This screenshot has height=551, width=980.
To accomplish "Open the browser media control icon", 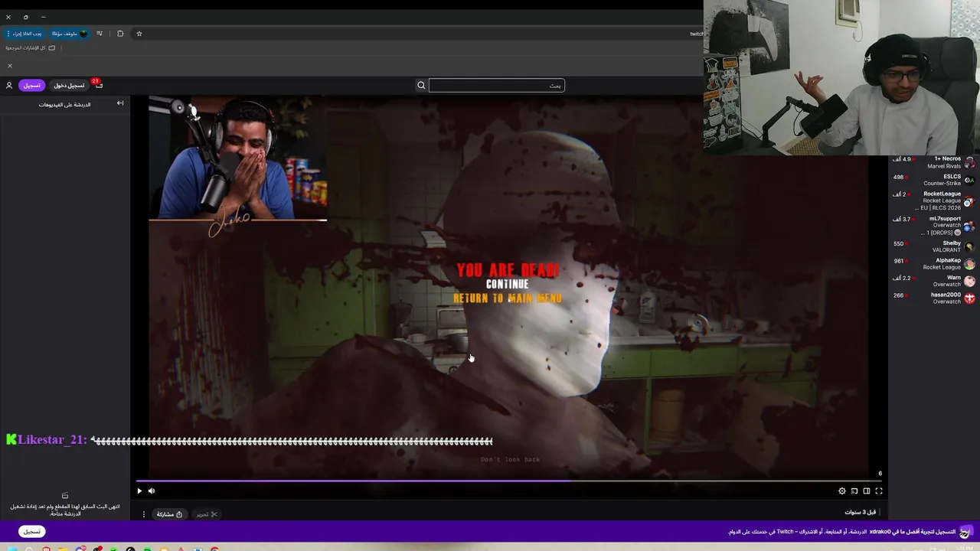I will (100, 34).
